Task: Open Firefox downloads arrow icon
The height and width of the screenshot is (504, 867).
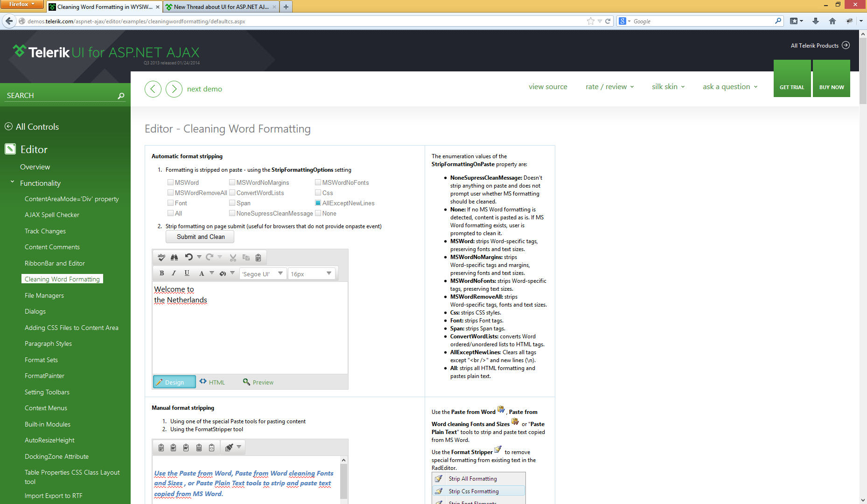Action: coord(815,21)
